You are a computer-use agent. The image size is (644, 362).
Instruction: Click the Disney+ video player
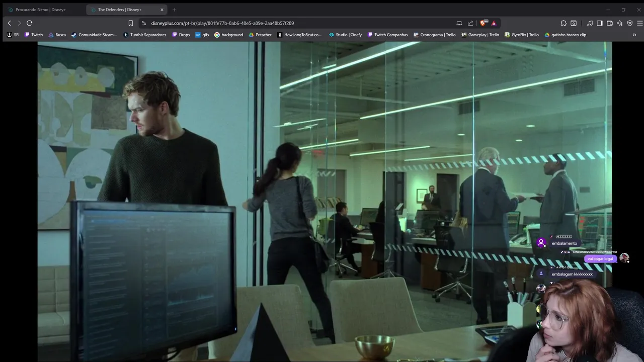pos(325,201)
